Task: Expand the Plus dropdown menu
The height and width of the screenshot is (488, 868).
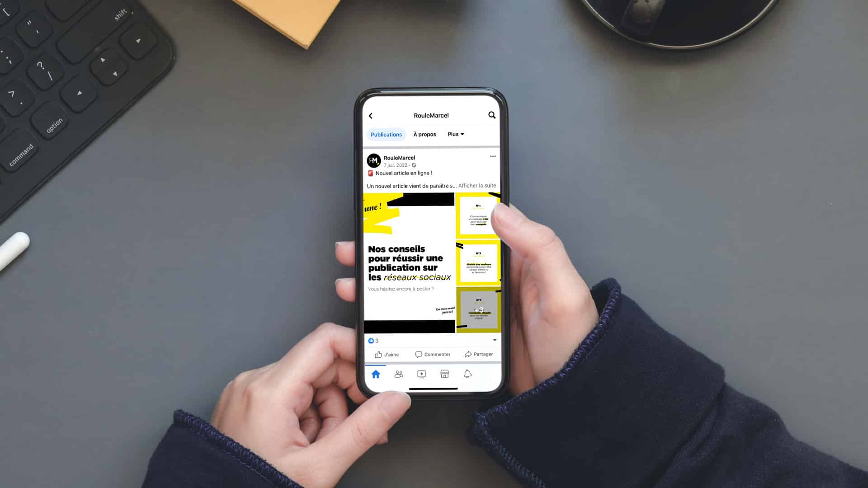Action: (455, 134)
